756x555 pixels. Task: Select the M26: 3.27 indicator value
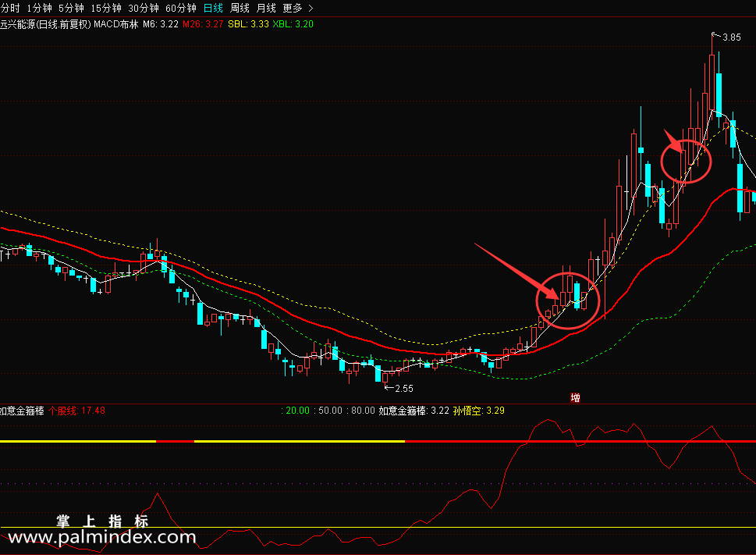click(203, 24)
